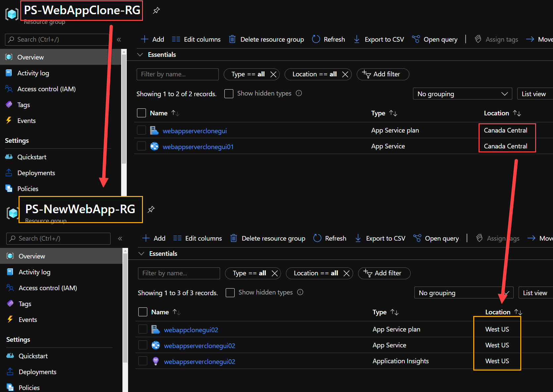Viewport: 553px width, 392px height.
Task: Click the Events lightning bolt icon
Action: coord(9,120)
